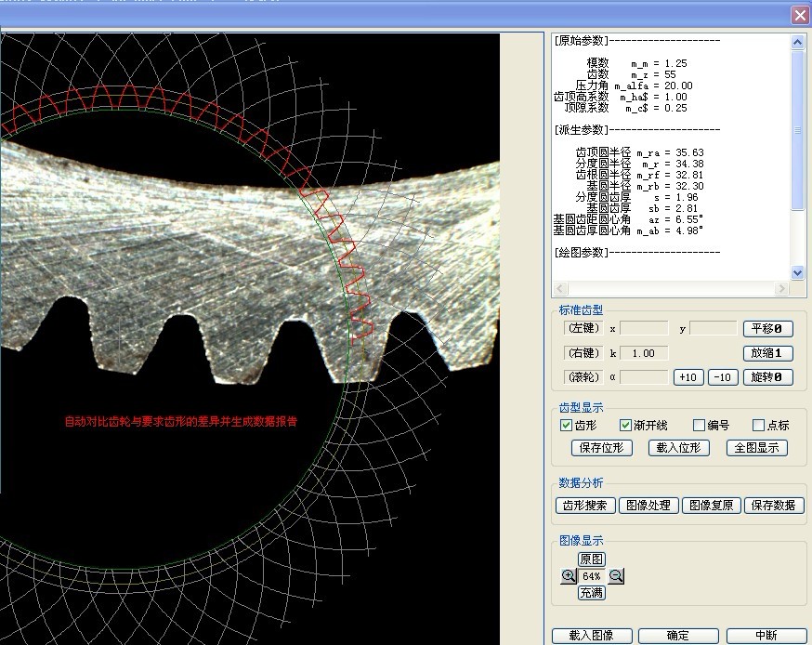Click 充满 fill button
Viewport: 812px width, 645px height.
coord(592,593)
